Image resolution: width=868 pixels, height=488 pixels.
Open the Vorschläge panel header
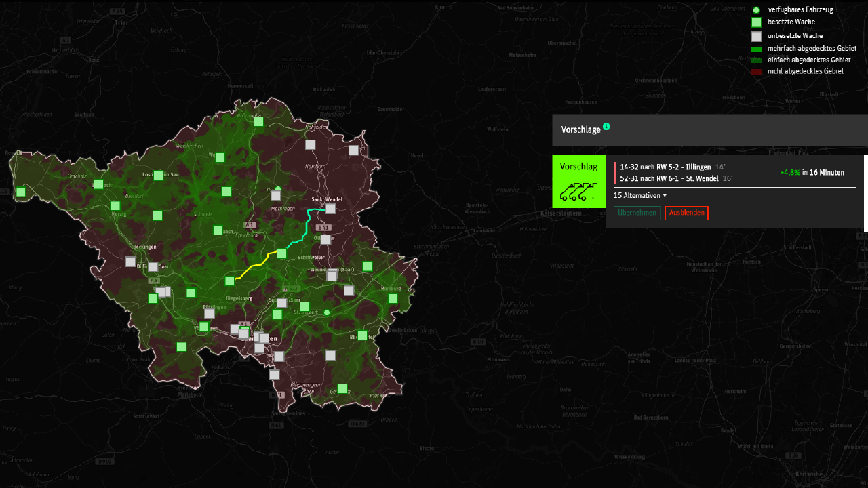(710, 129)
